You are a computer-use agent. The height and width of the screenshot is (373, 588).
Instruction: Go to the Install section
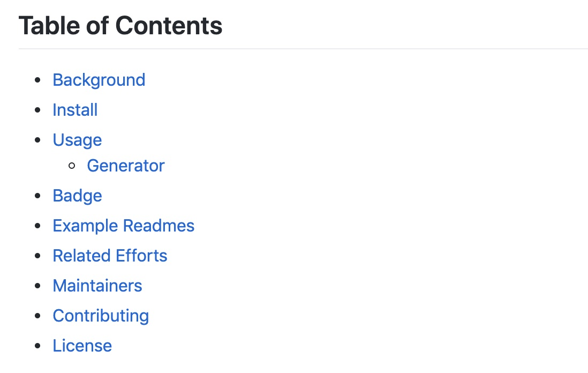pos(75,110)
